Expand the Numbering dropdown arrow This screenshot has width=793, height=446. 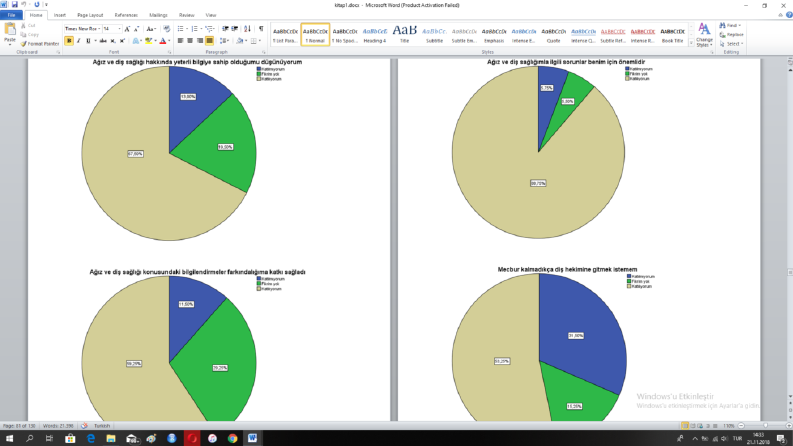click(x=201, y=29)
